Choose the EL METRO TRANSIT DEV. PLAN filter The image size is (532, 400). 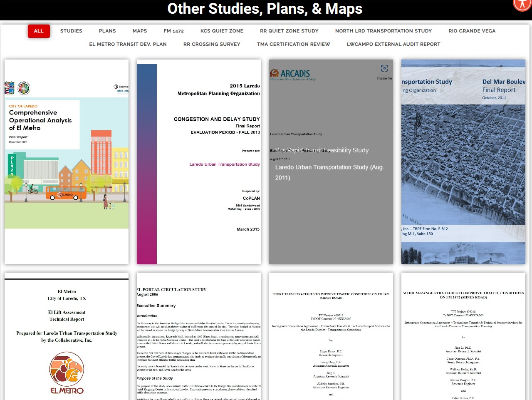(128, 44)
